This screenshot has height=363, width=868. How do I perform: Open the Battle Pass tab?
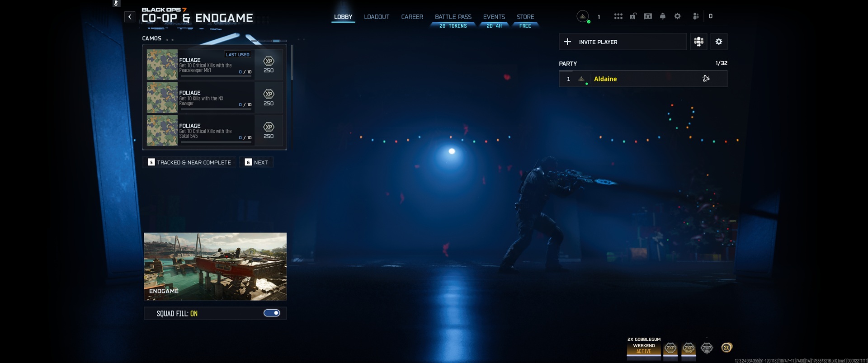tap(453, 17)
